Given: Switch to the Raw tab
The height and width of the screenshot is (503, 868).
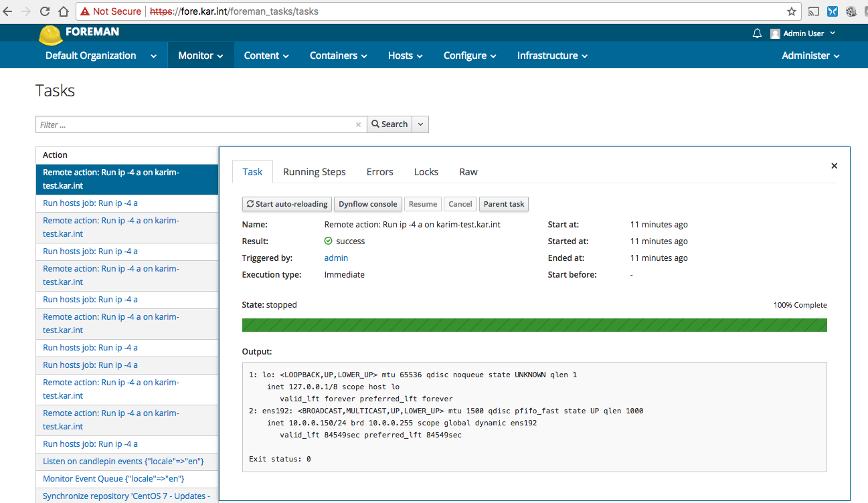Looking at the screenshot, I should 468,172.
